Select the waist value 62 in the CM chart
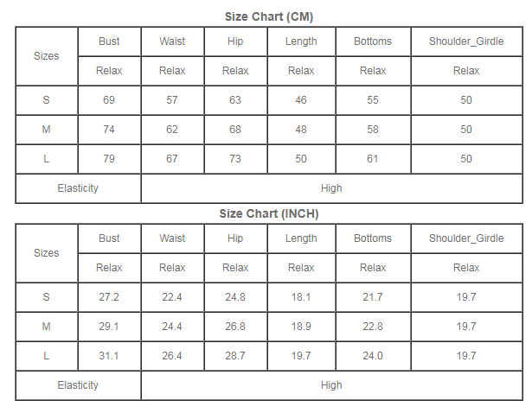Screen dimensions: 532x413 172,130
